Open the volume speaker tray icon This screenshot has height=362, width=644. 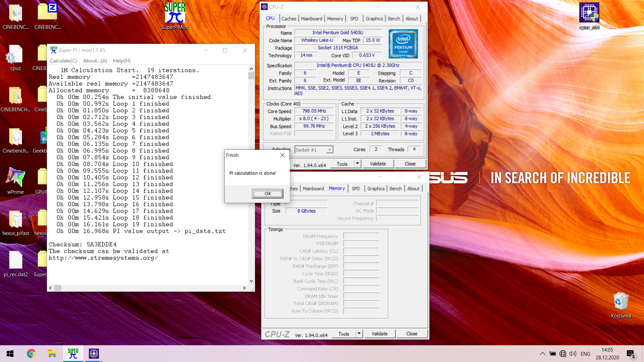tap(573, 354)
